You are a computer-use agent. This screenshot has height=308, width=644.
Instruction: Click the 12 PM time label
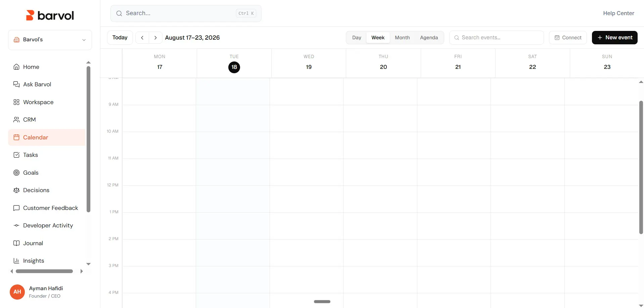(113, 185)
